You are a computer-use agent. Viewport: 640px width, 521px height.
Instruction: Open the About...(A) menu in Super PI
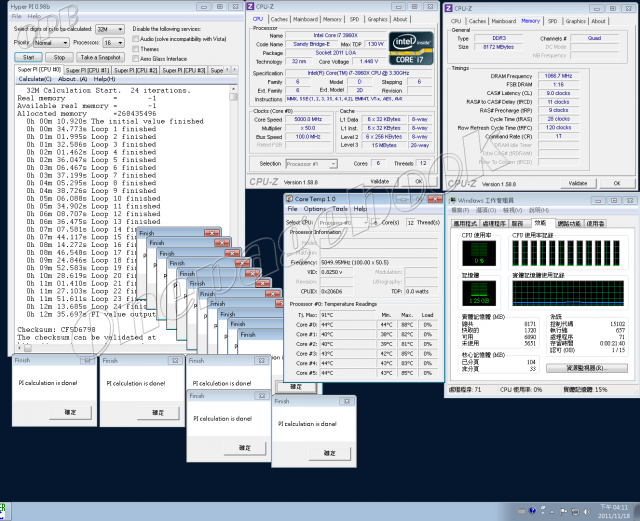pos(72,79)
